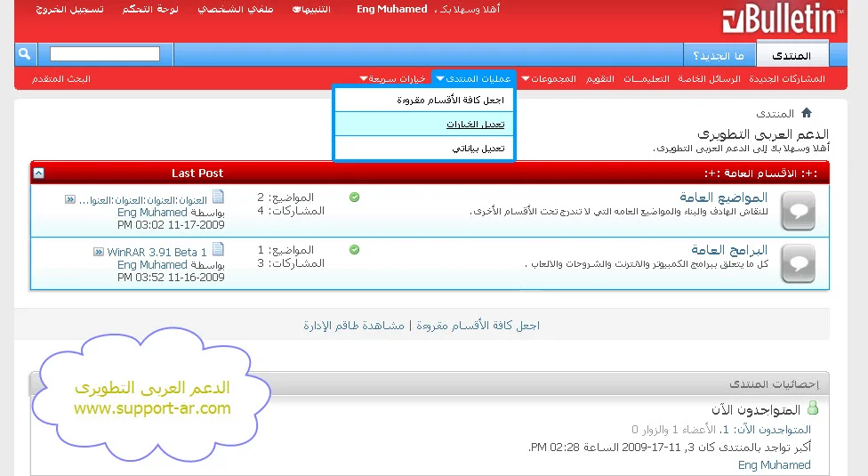This screenshot has width=868, height=476.
Task: Click the المواضيع العامة forum speech-bubble icon
Action: (x=798, y=211)
